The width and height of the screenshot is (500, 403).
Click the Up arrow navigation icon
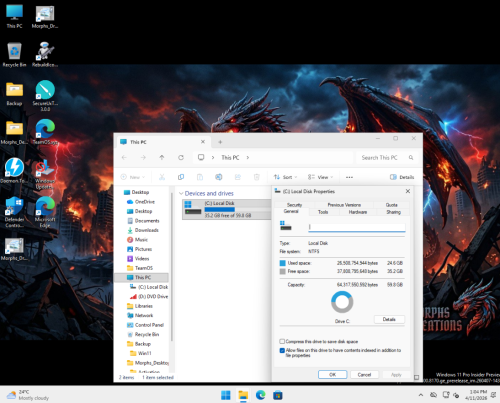click(162, 157)
